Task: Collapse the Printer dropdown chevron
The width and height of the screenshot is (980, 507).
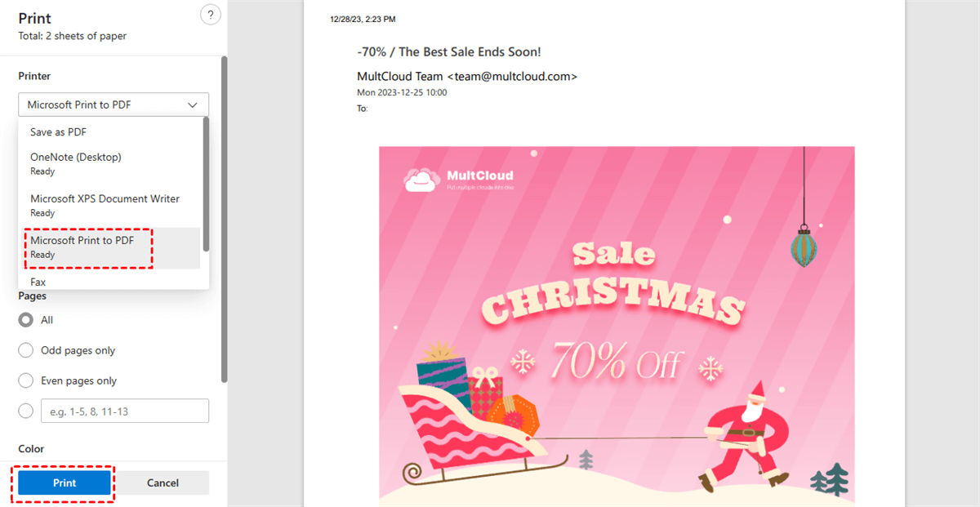Action: (193, 105)
